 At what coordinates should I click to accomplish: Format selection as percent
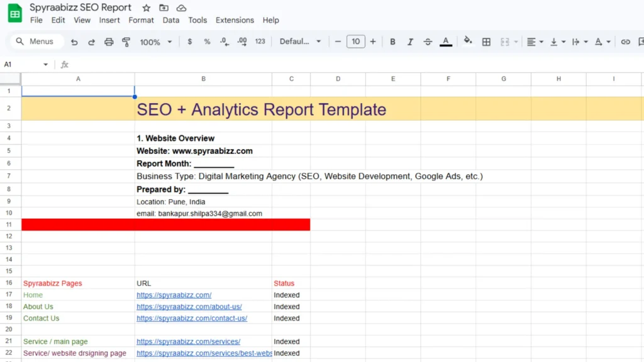click(x=206, y=41)
